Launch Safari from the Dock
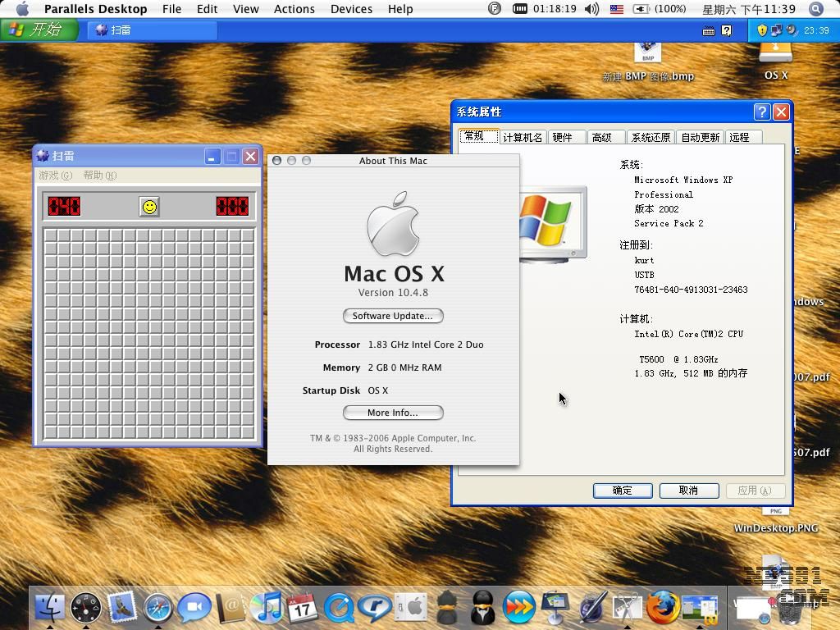840x630 pixels. (158, 607)
